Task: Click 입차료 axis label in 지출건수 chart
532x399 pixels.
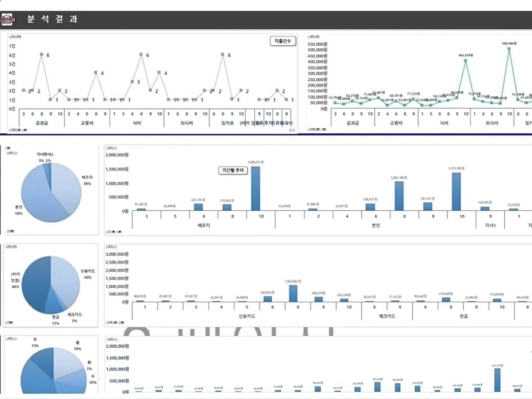Action: (x=228, y=123)
